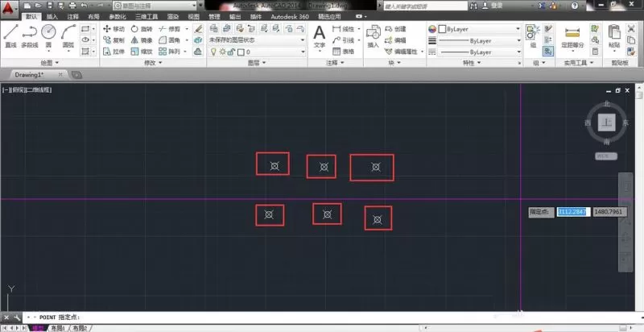The image size is (644, 332).
Task: Expand the 图层 panel flyout
Action: point(257,63)
